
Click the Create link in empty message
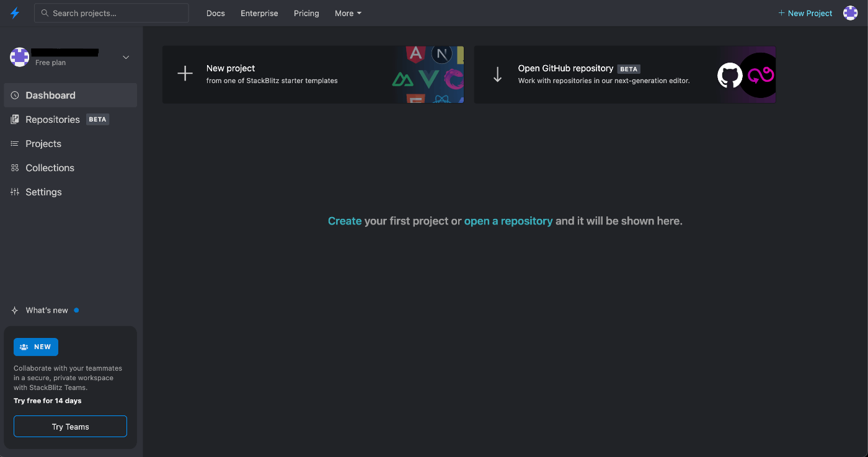coord(345,221)
